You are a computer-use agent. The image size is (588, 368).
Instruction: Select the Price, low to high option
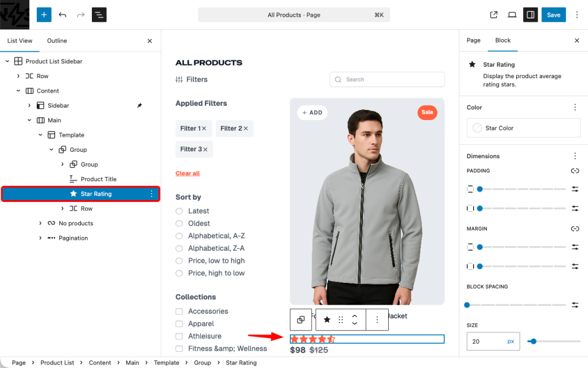[x=180, y=260]
